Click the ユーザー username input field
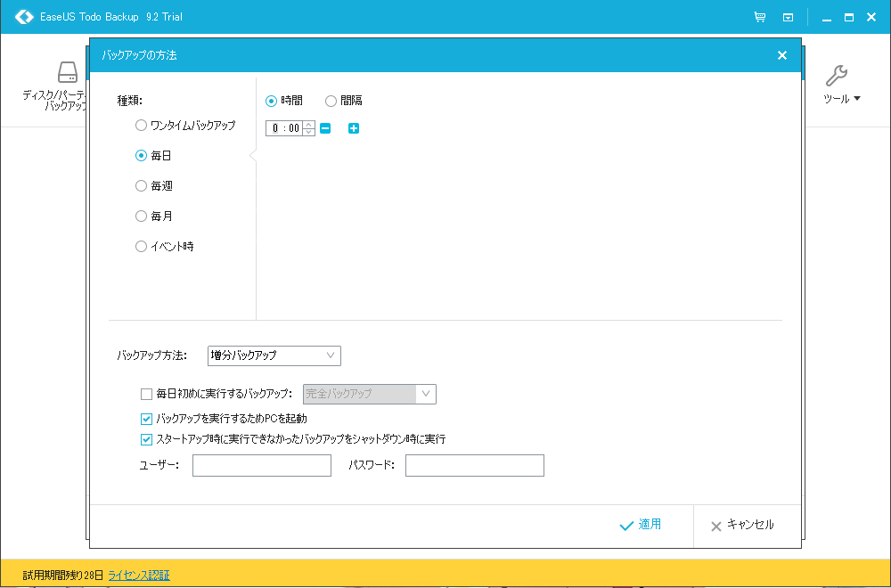 [x=262, y=465]
